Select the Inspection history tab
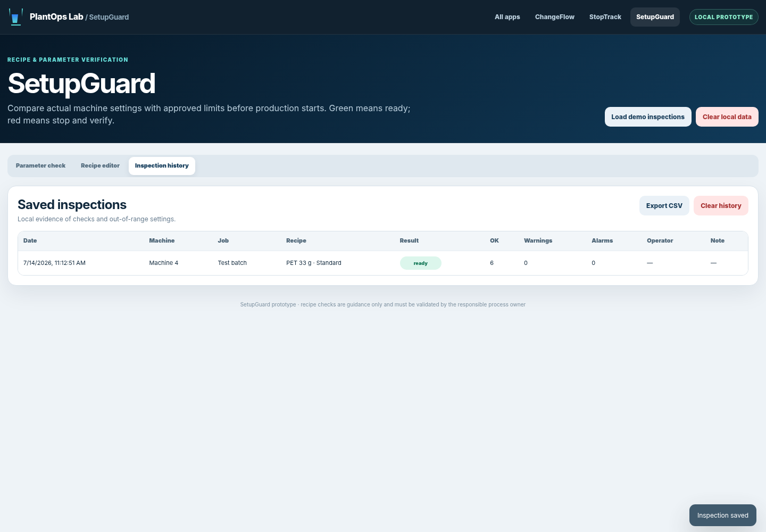 coord(162,166)
